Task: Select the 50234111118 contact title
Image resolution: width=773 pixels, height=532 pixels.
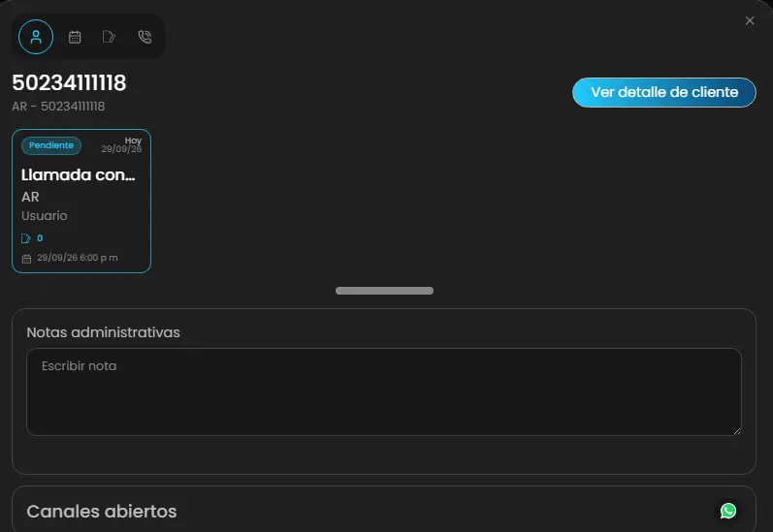Action: 69,82
